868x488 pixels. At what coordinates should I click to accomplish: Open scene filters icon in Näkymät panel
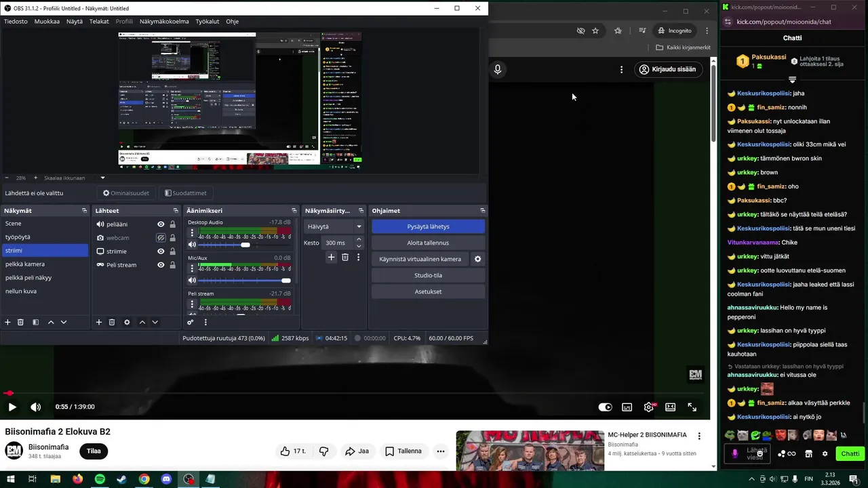point(35,323)
